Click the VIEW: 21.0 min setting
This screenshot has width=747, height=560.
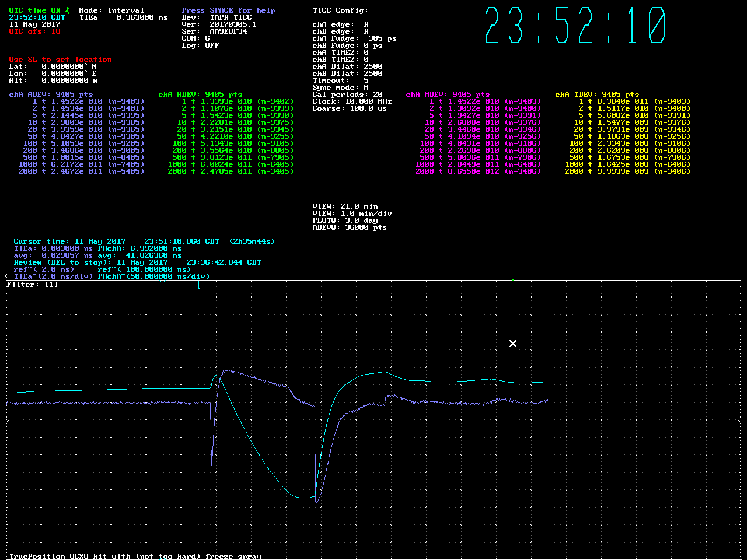345,206
